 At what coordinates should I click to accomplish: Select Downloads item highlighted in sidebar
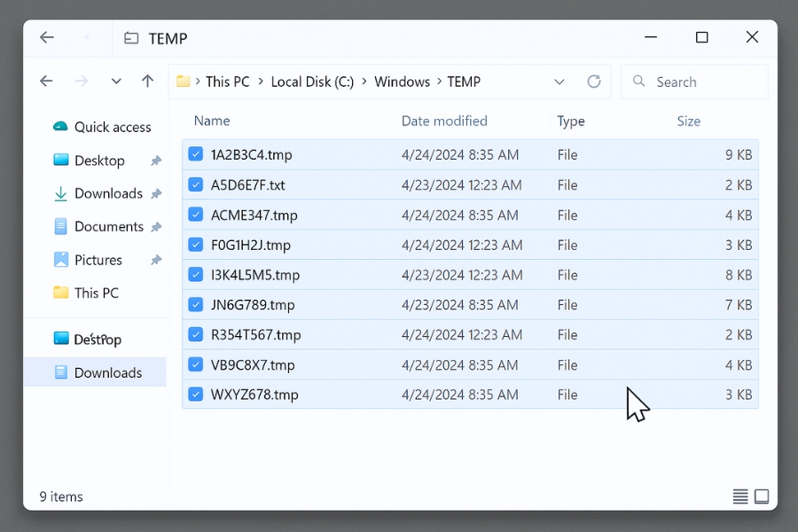[107, 372]
